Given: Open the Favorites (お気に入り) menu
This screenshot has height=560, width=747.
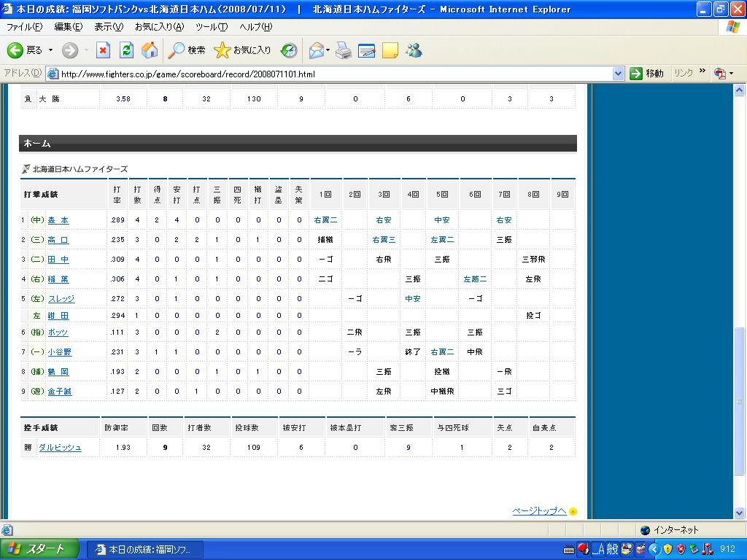Looking at the screenshot, I should coord(159,27).
